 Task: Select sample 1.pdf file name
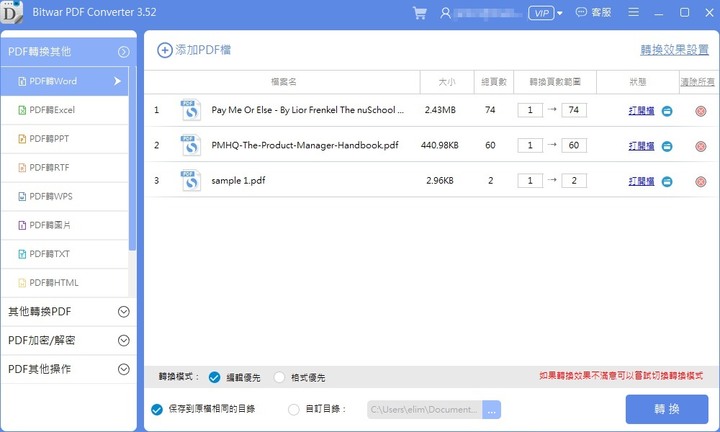pyautogui.click(x=238, y=181)
